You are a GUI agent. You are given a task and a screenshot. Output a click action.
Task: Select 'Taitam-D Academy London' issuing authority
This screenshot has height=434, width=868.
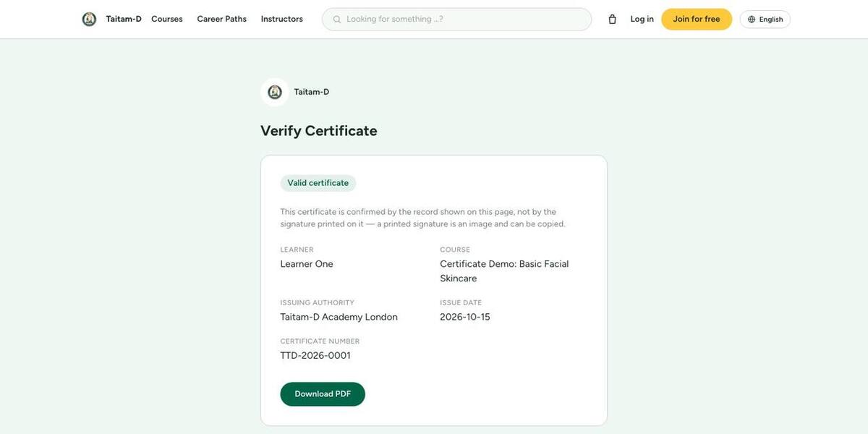[x=339, y=317]
